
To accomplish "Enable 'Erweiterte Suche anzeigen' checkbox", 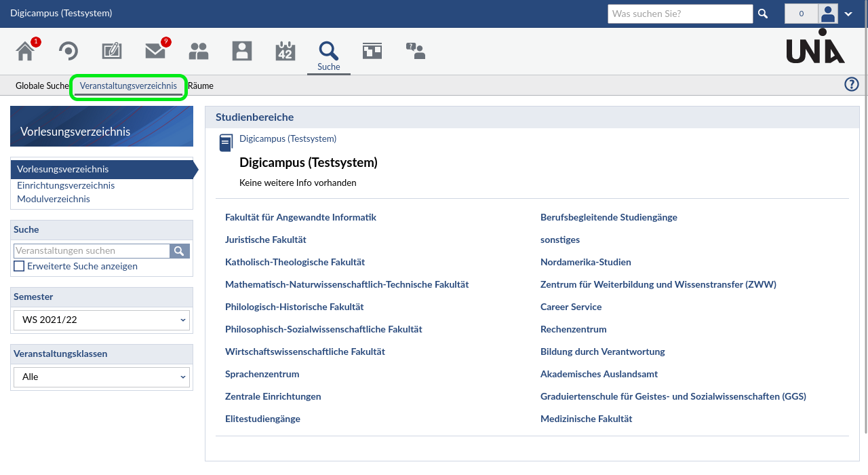I will (19, 267).
